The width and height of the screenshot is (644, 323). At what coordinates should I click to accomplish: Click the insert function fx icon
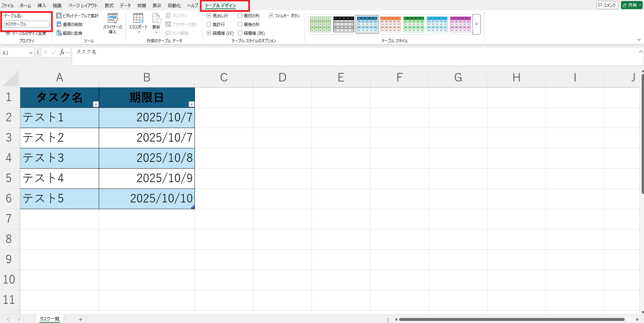point(62,52)
